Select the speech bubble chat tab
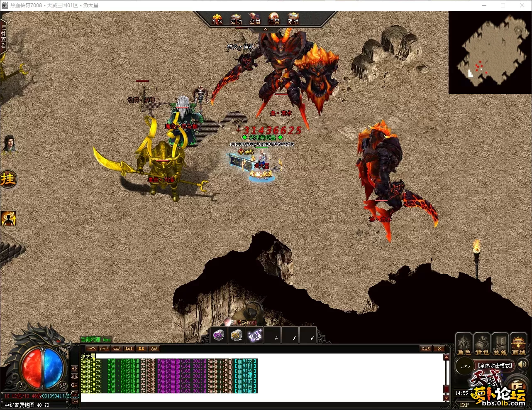 (154, 349)
